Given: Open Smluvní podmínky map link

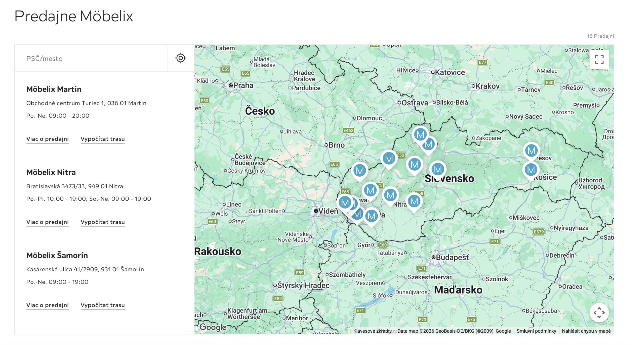Looking at the screenshot, I should point(536,331).
